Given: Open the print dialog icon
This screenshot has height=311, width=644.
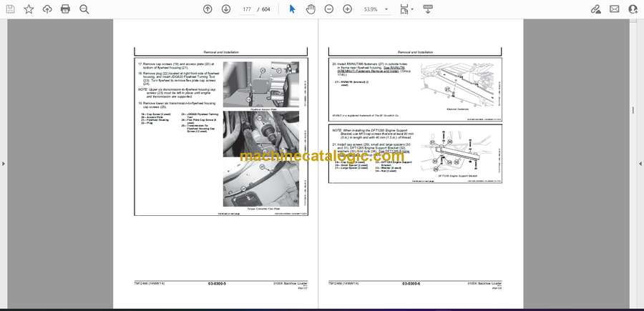Looking at the screenshot, I should click(65, 9).
